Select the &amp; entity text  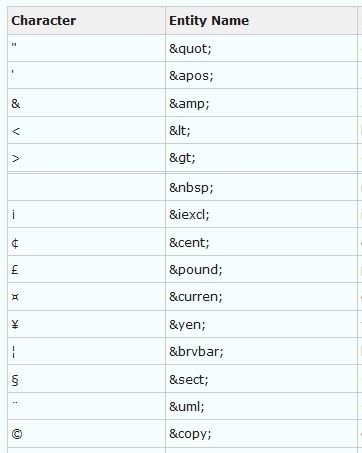tap(189, 104)
